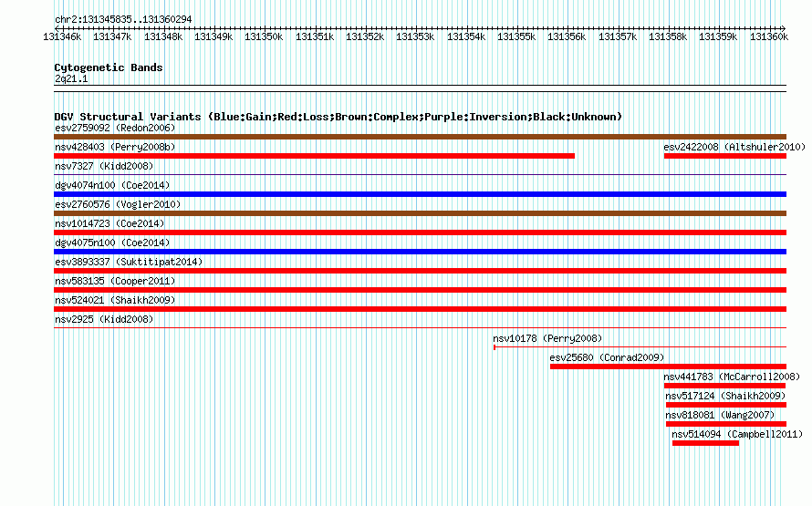Select the 2q21.1 cytogenetic band label
Viewport: 812px width, 506px height.
[71, 78]
